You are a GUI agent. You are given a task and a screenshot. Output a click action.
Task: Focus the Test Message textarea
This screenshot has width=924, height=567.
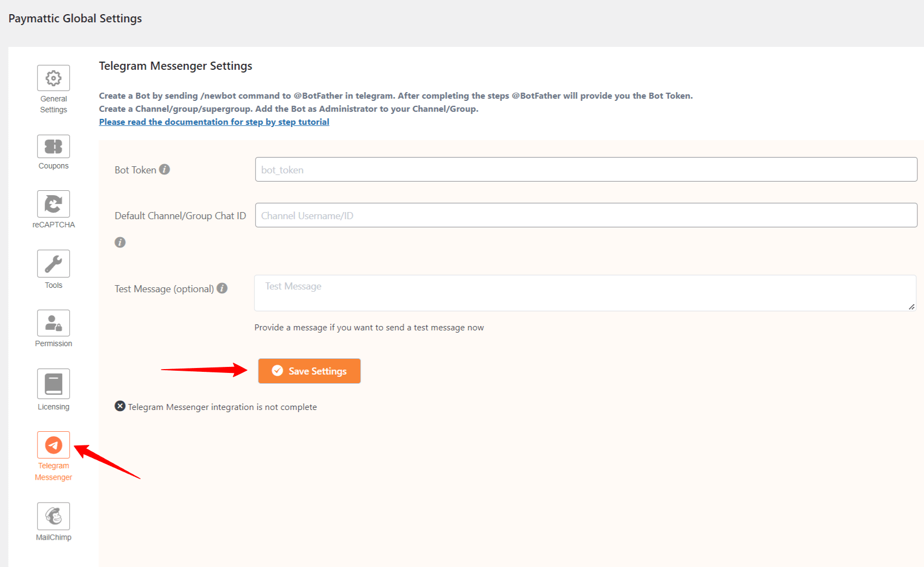(x=585, y=293)
